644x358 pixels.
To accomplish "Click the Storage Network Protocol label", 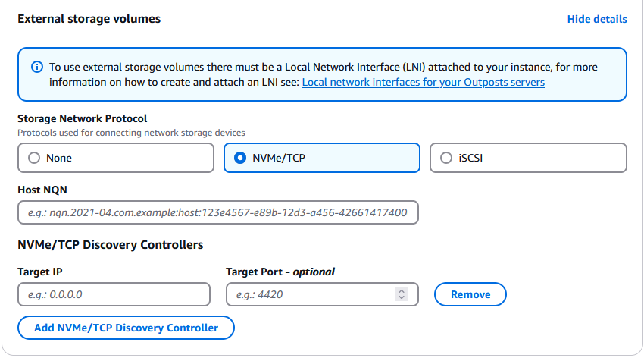I will point(82,118).
